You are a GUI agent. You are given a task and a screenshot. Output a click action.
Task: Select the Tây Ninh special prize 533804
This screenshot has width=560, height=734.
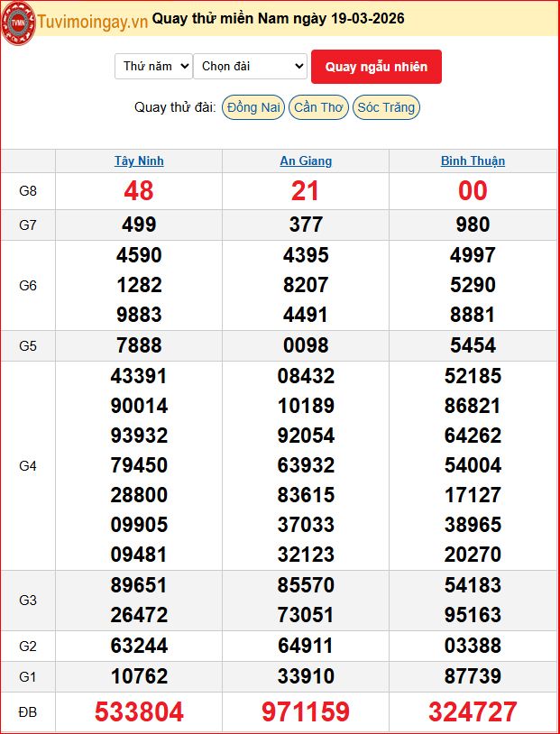(139, 712)
